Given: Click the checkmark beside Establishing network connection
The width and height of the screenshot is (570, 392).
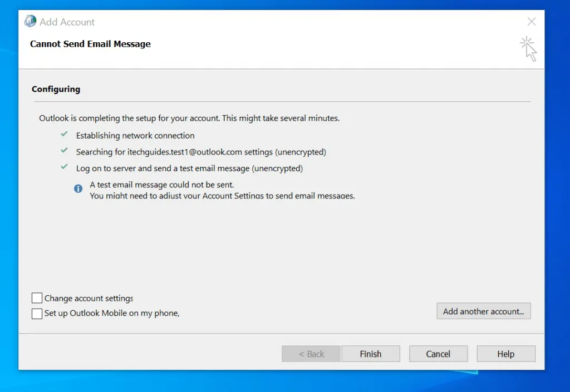Looking at the screenshot, I should click(x=65, y=135).
